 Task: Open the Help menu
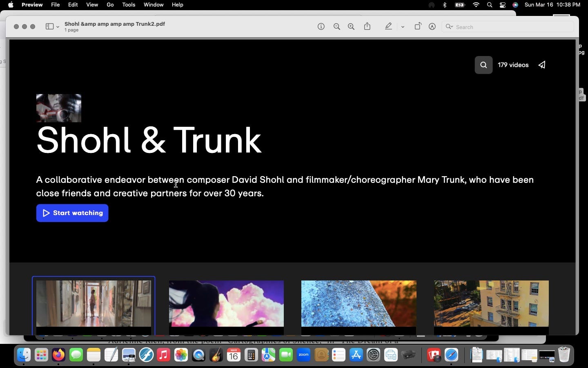[177, 5]
